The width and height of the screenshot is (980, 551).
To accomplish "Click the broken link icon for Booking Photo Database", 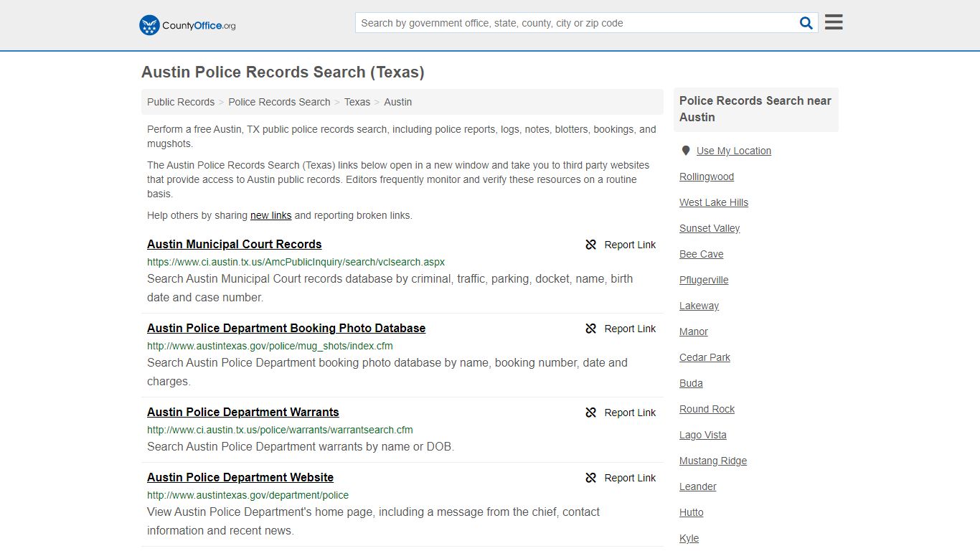I will (591, 329).
